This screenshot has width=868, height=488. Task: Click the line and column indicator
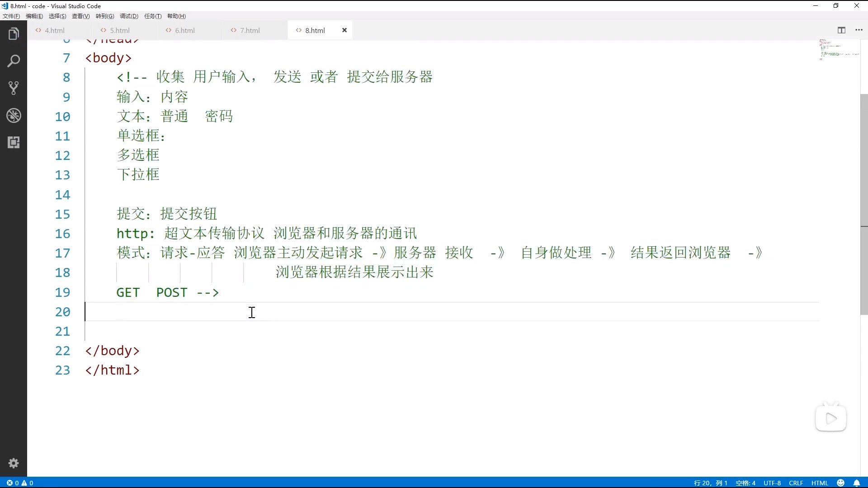(711, 483)
